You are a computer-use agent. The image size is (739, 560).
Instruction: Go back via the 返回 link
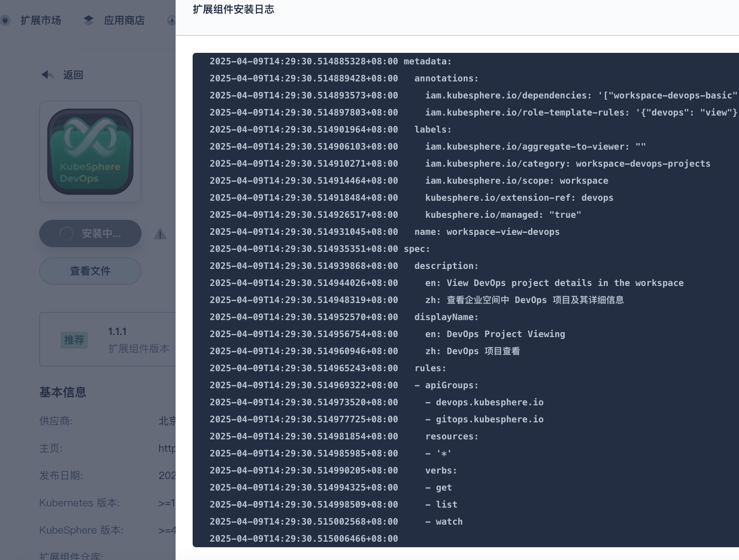[73, 75]
